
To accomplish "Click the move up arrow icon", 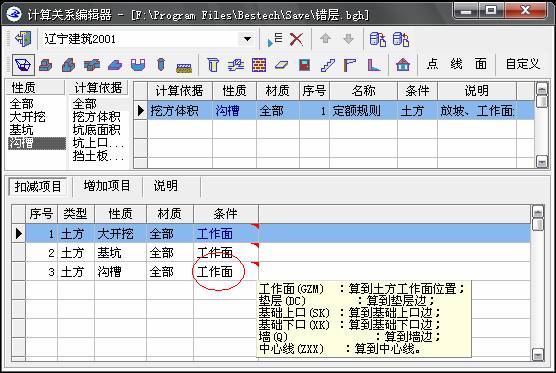I will click(x=325, y=39).
